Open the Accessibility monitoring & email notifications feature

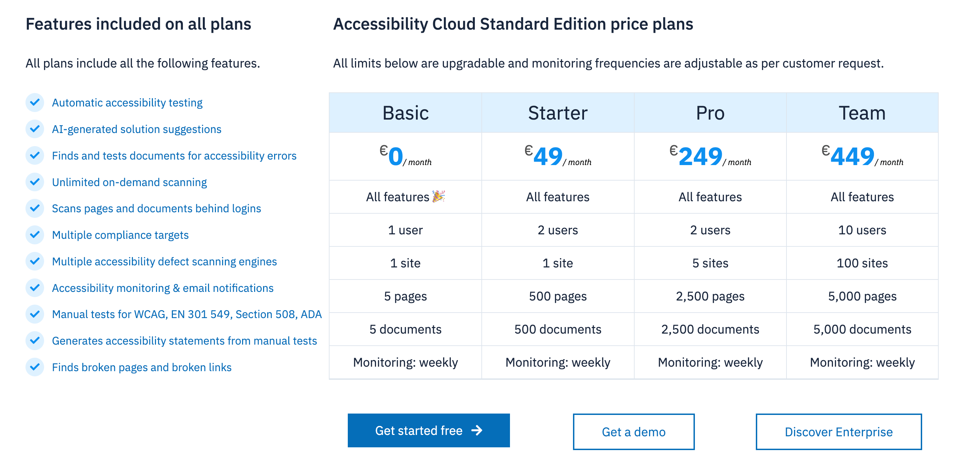[x=163, y=288]
